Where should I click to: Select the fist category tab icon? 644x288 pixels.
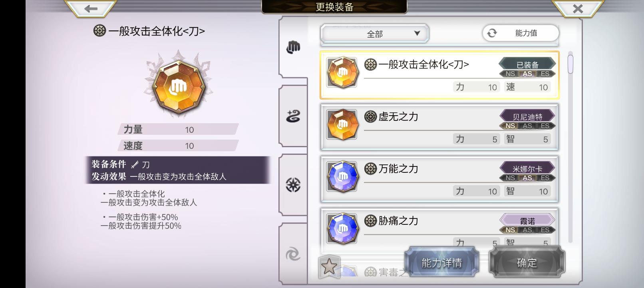293,47
